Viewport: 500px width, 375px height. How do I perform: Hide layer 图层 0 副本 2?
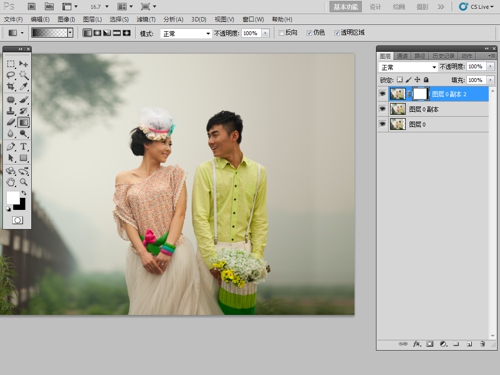click(x=382, y=94)
